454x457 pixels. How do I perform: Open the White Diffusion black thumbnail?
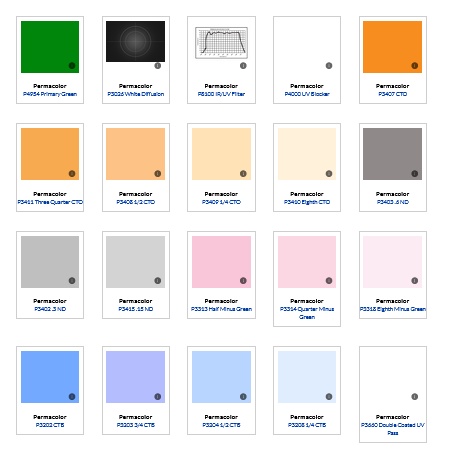click(135, 41)
